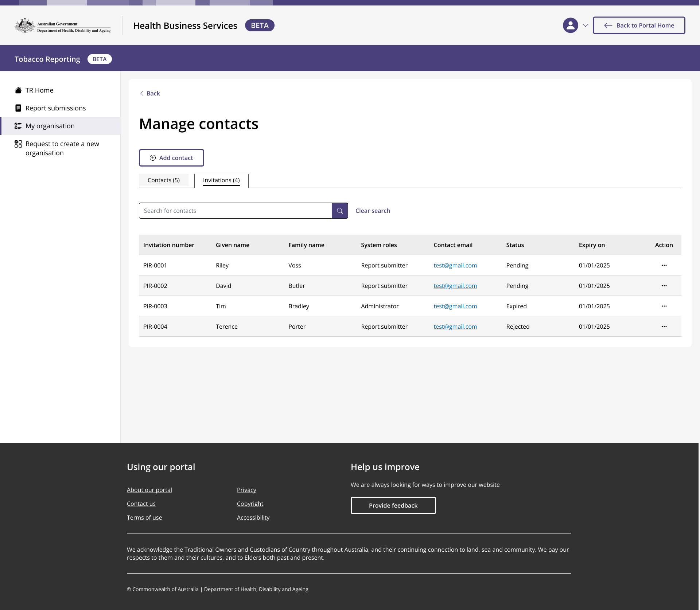
Task: Click the Add contact button
Action: click(171, 158)
